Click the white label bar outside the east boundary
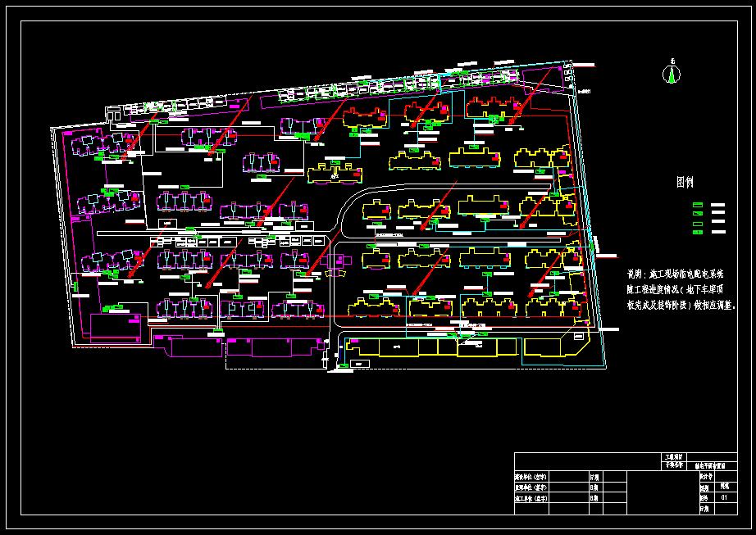Viewport: 756px width, 535px height. coord(610,329)
